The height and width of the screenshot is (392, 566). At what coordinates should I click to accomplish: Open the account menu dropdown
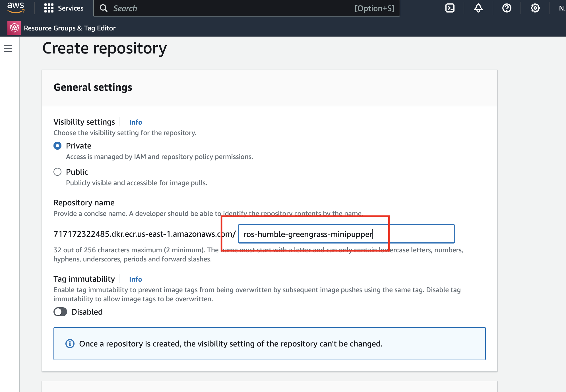coord(561,8)
